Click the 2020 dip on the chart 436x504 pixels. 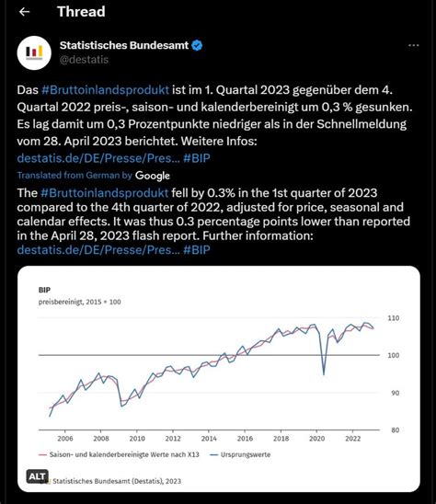pyautogui.click(x=324, y=363)
